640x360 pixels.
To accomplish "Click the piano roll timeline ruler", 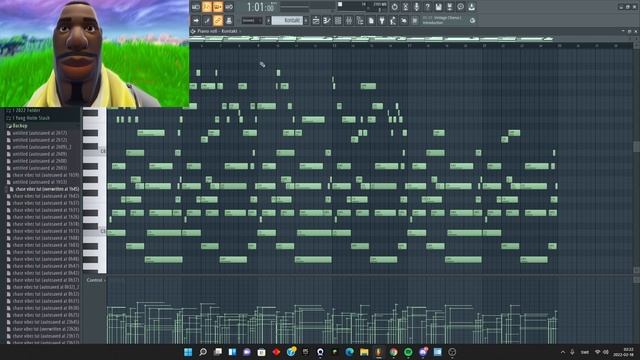I will pyautogui.click(x=410, y=46).
